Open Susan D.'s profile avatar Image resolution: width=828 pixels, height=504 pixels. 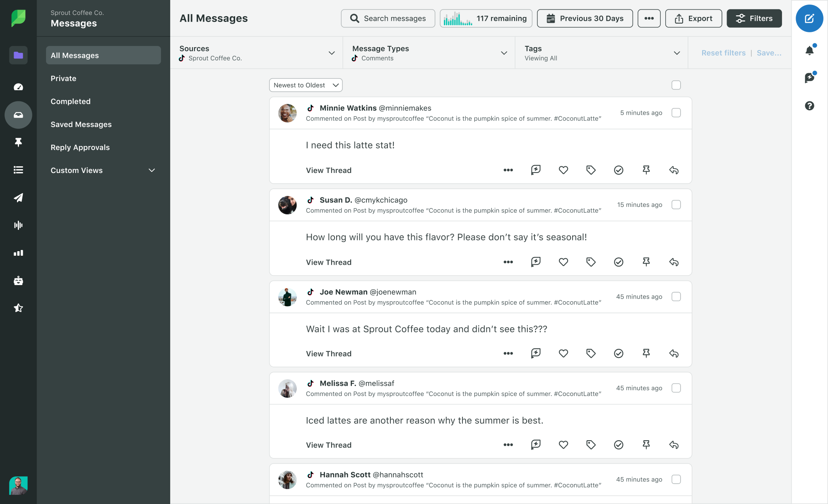[287, 205]
